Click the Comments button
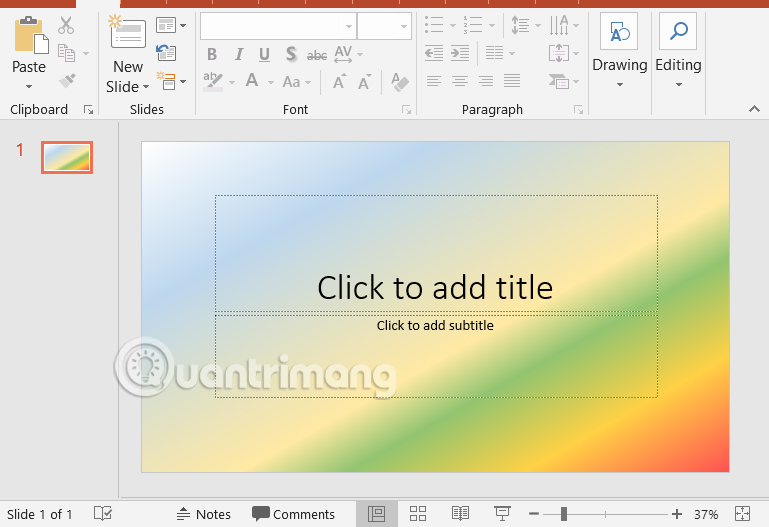769x527 pixels. (293, 514)
